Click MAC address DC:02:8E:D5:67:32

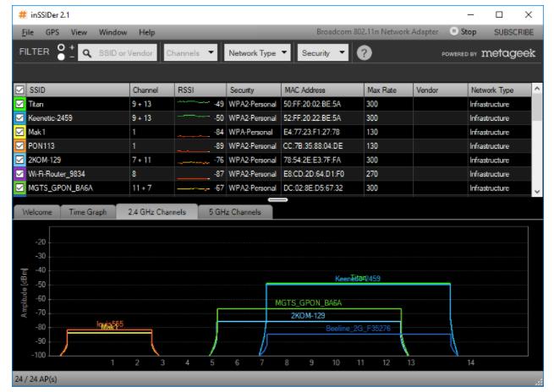click(x=313, y=188)
